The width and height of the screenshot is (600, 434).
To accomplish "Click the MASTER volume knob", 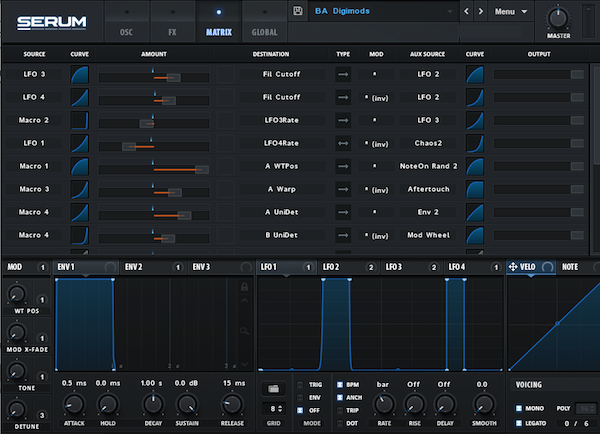I will click(558, 18).
